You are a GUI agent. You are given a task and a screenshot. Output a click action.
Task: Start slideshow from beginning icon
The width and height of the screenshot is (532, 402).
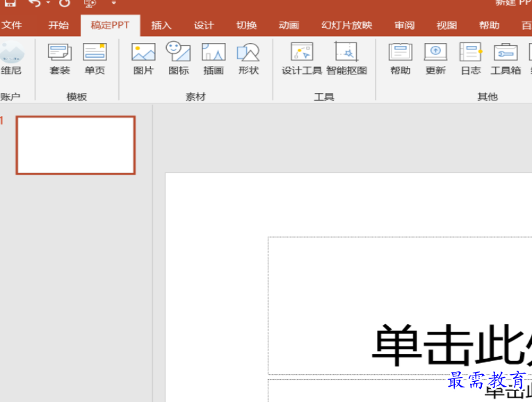[90, 3]
